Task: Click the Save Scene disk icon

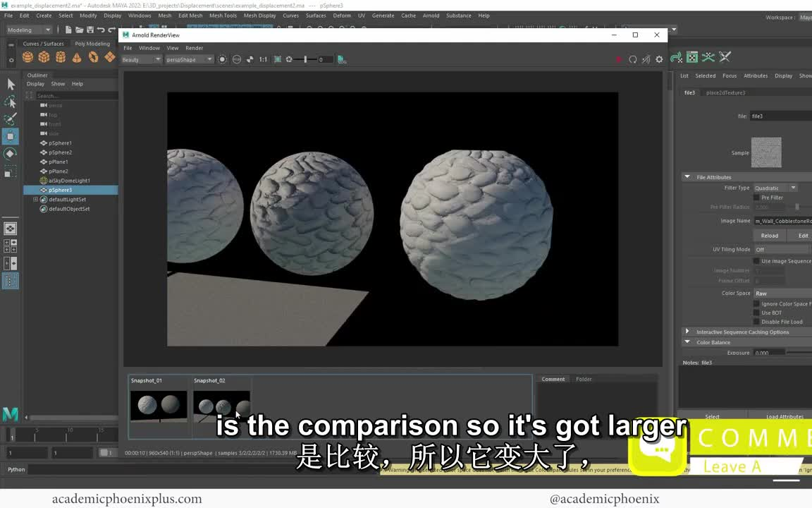Action: (x=90, y=30)
